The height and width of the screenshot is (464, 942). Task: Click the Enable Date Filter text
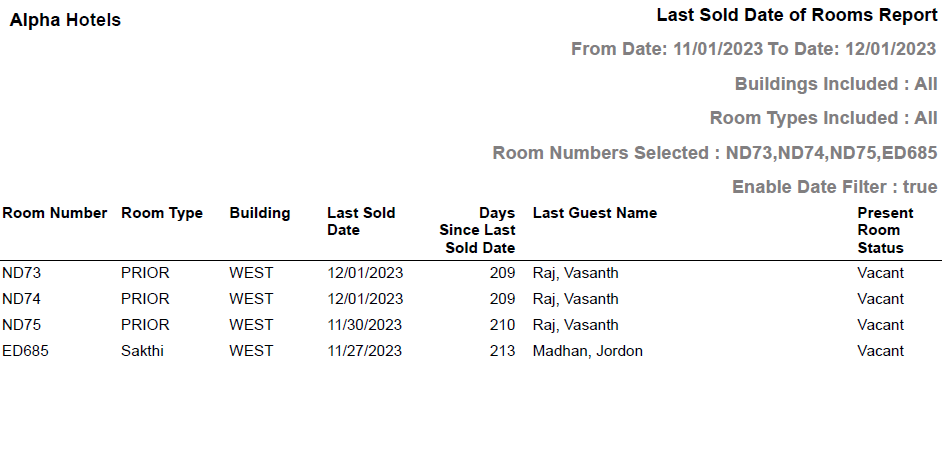[x=834, y=187]
